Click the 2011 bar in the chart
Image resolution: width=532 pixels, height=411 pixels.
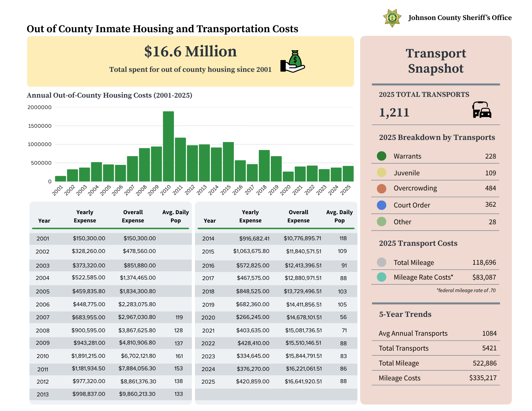[180, 159]
